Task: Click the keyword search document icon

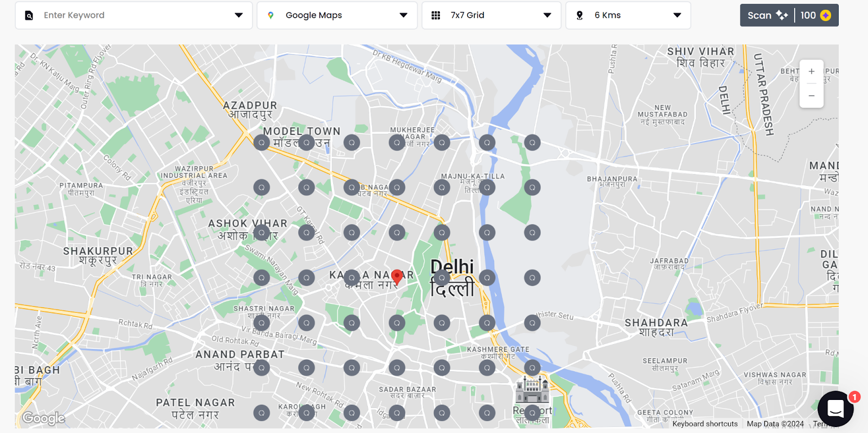Action: [x=29, y=15]
